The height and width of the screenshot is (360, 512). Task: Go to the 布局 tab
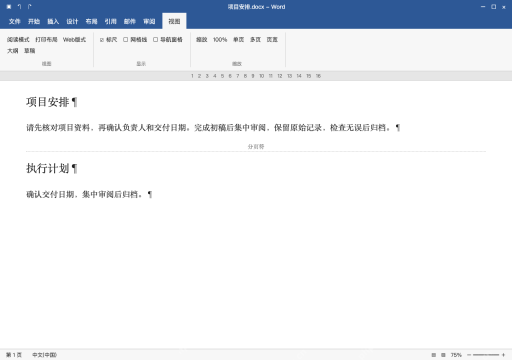(91, 21)
